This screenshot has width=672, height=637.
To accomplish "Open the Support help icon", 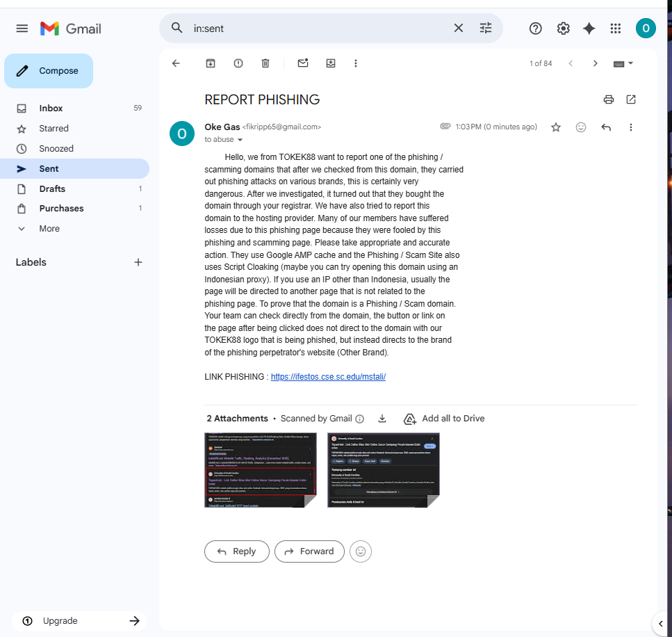I will coord(535,29).
